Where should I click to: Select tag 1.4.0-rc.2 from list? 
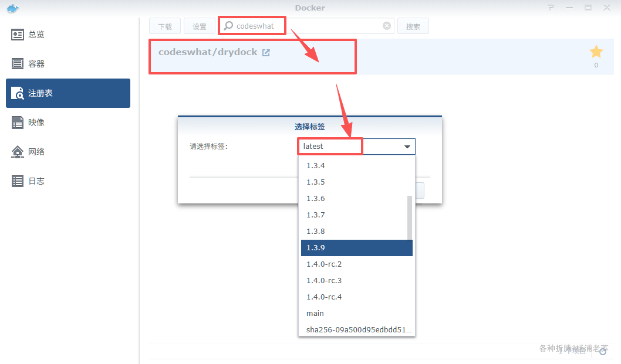[356, 264]
